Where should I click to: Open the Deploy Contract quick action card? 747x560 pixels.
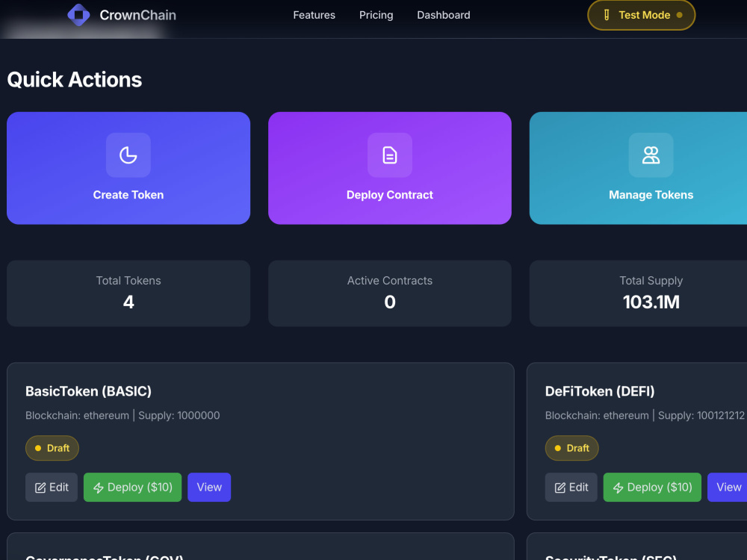(x=390, y=168)
